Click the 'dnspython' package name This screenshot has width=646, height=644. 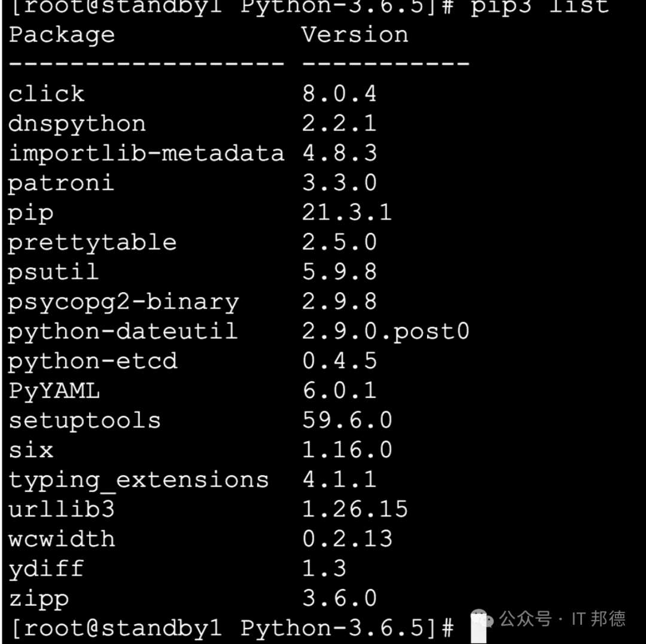pos(77,124)
